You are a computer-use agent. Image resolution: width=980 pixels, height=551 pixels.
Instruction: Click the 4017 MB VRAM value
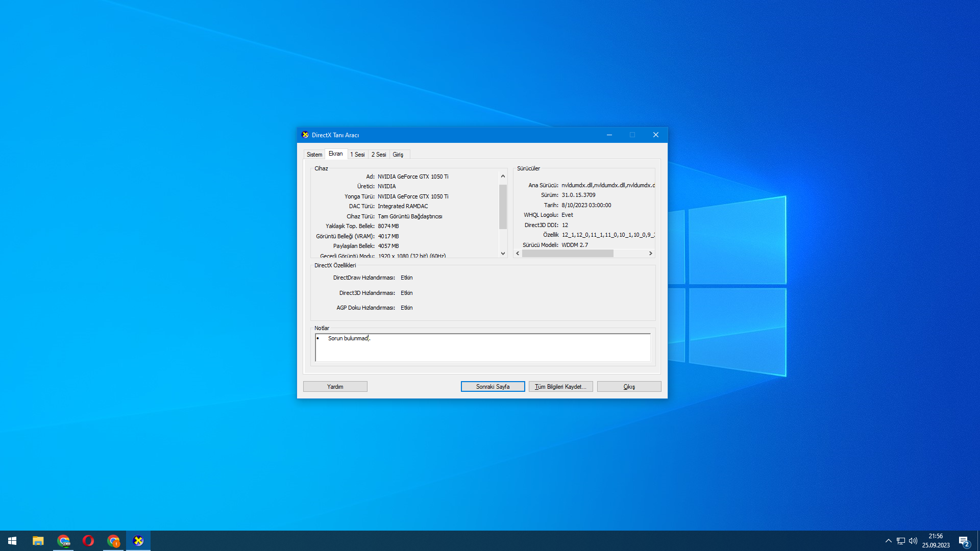388,237
